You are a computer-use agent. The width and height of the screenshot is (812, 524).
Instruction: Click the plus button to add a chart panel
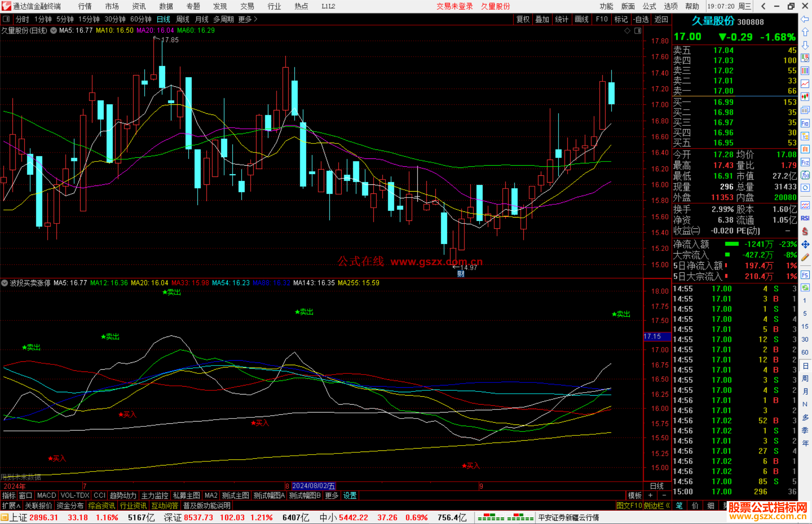650,495
